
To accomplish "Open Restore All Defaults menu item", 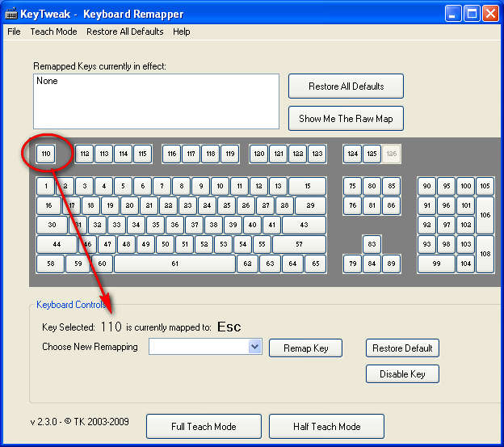I will pos(124,32).
